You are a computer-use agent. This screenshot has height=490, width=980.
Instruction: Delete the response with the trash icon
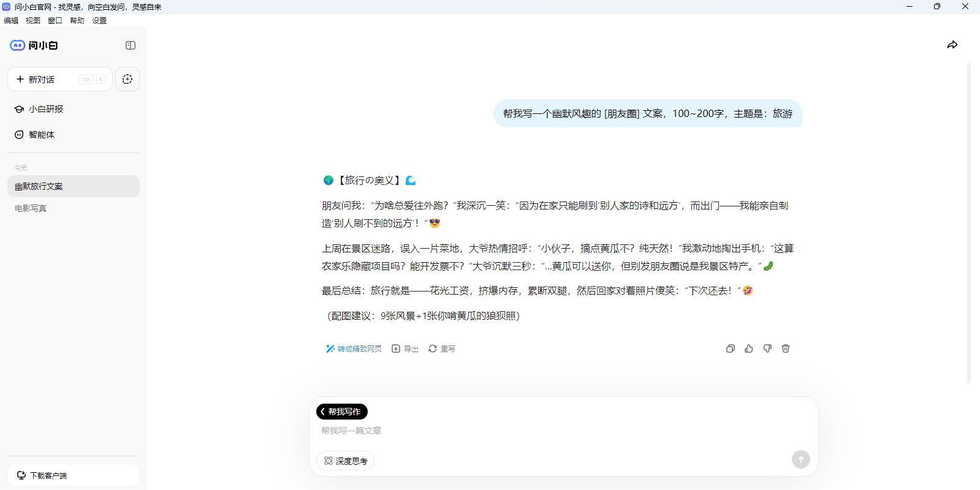coord(785,349)
